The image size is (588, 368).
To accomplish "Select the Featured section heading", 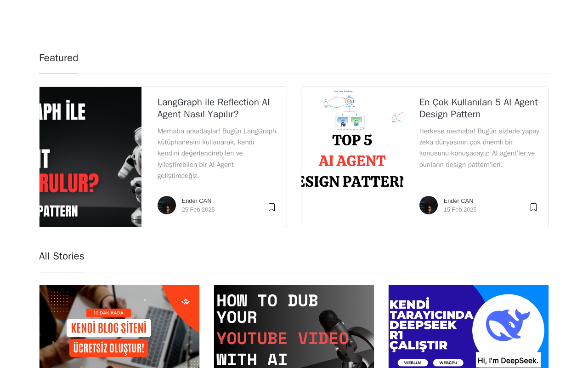I will [59, 58].
